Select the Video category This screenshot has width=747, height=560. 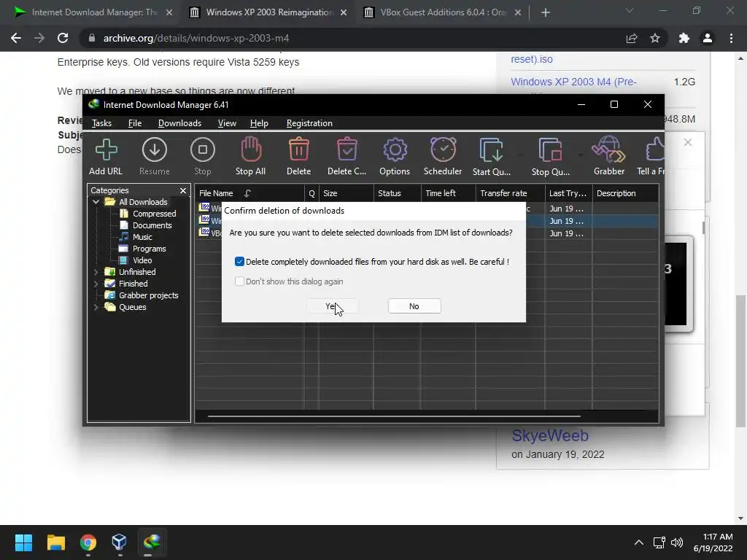pos(136,260)
